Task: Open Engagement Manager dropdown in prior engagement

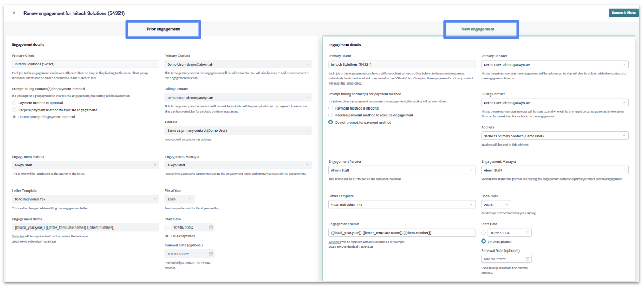Action: tap(238, 165)
